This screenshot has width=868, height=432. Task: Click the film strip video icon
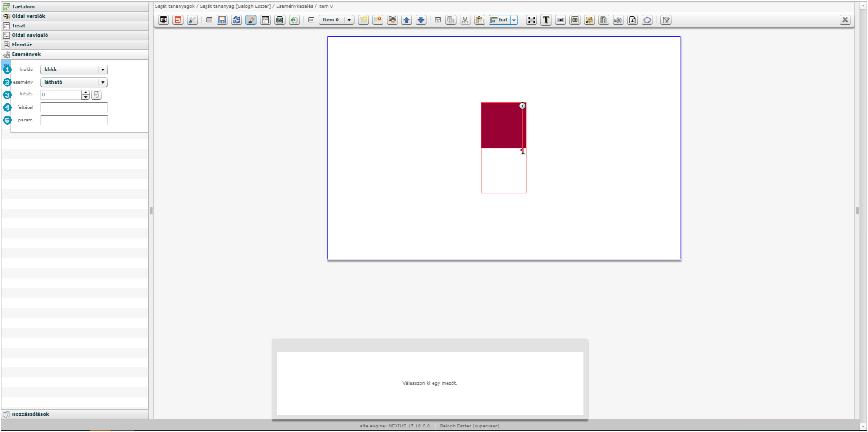point(604,20)
